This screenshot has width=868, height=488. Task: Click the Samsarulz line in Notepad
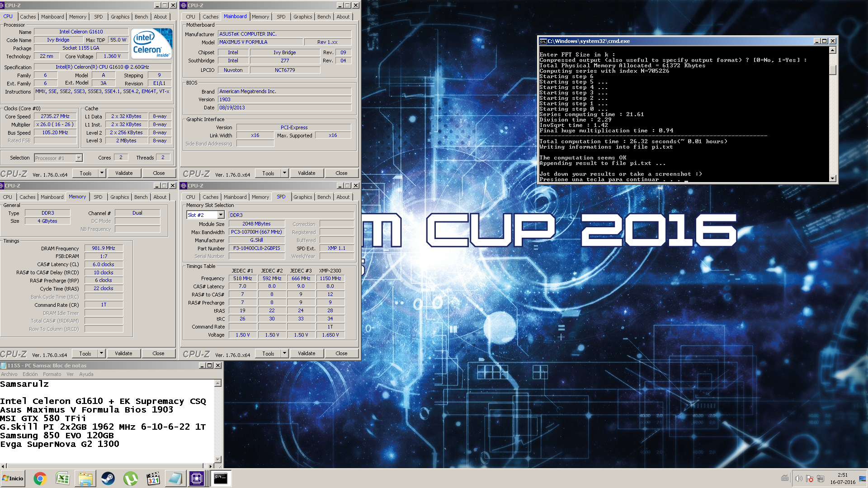[x=24, y=384]
